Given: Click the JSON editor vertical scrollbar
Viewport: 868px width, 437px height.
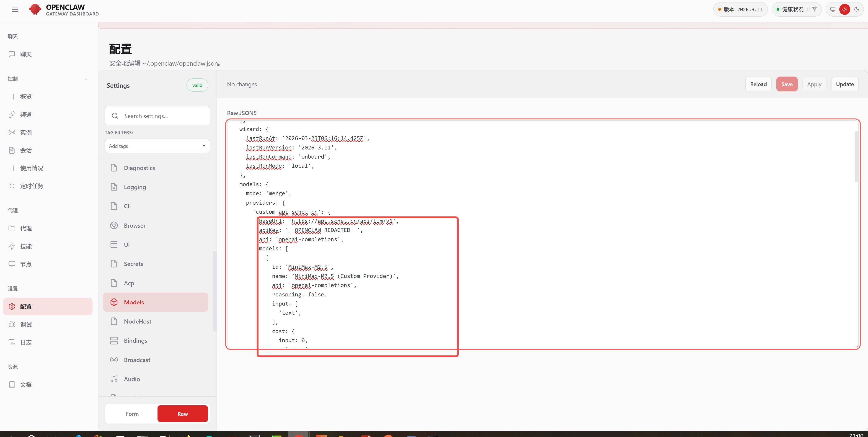Looking at the screenshot, I should [856, 157].
